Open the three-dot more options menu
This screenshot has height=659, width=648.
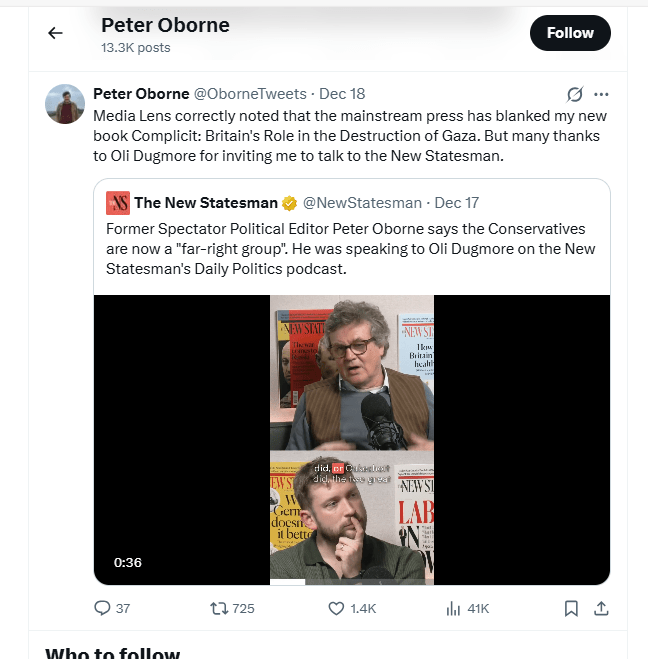(601, 94)
